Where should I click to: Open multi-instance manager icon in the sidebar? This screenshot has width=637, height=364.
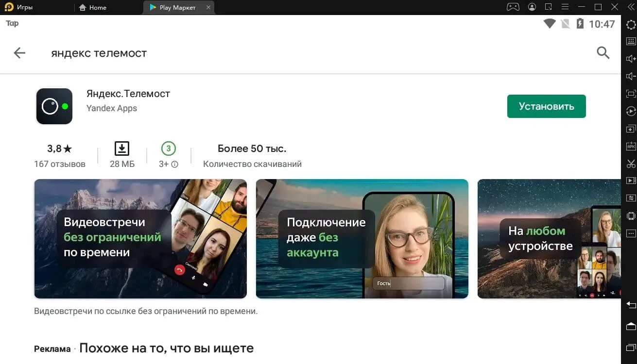click(631, 129)
